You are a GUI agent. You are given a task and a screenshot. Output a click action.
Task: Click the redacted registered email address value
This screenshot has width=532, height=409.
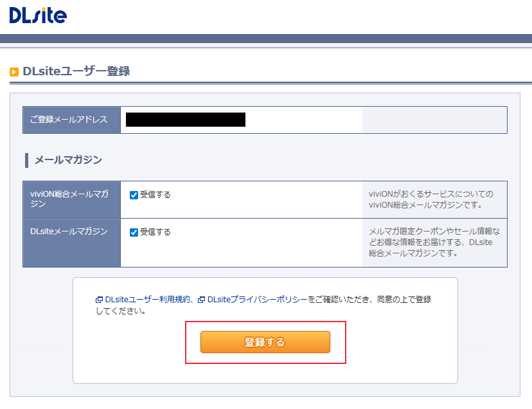(x=186, y=120)
